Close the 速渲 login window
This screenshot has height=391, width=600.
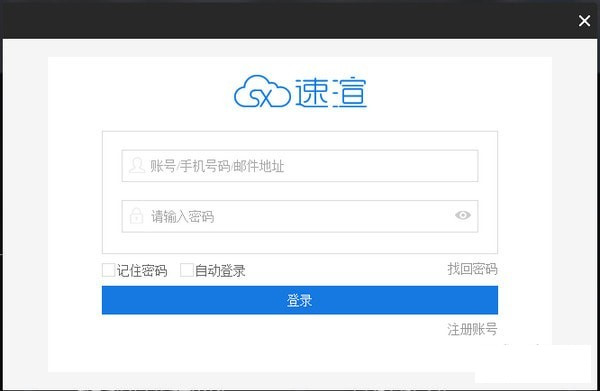[x=584, y=21]
